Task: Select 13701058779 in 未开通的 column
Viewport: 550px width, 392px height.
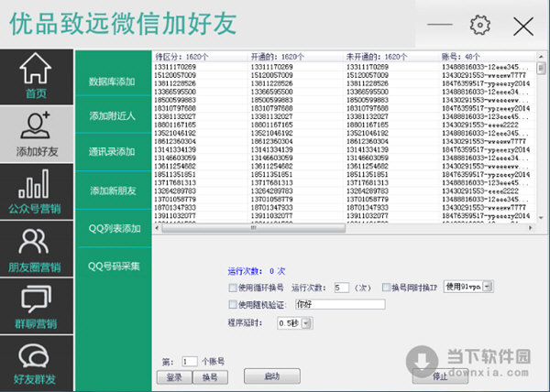Action: [x=368, y=200]
